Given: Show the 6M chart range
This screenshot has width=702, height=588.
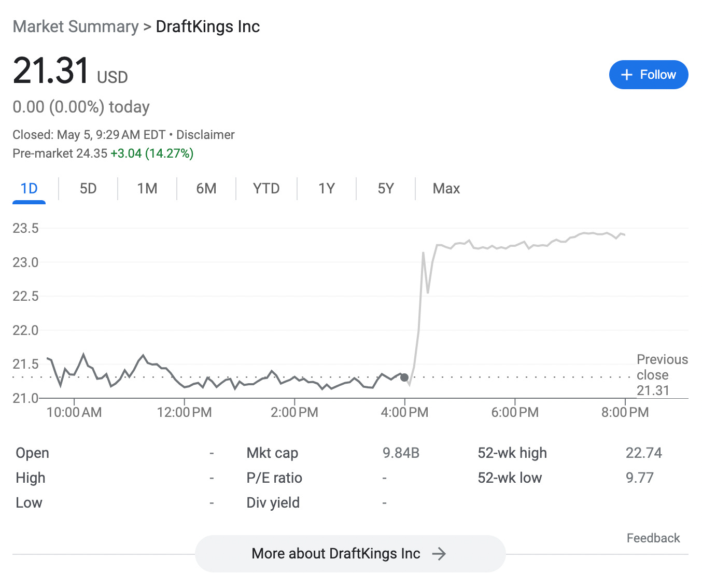Looking at the screenshot, I should [206, 188].
